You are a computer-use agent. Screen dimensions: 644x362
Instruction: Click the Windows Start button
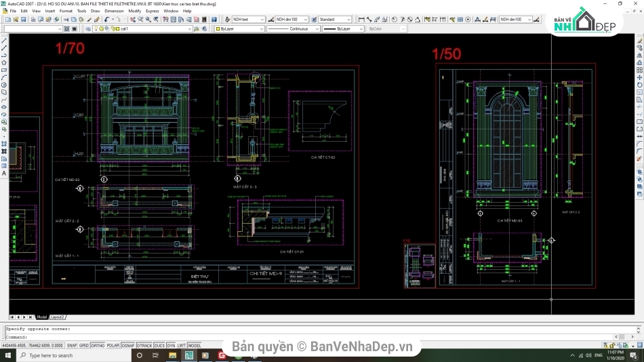point(7,355)
